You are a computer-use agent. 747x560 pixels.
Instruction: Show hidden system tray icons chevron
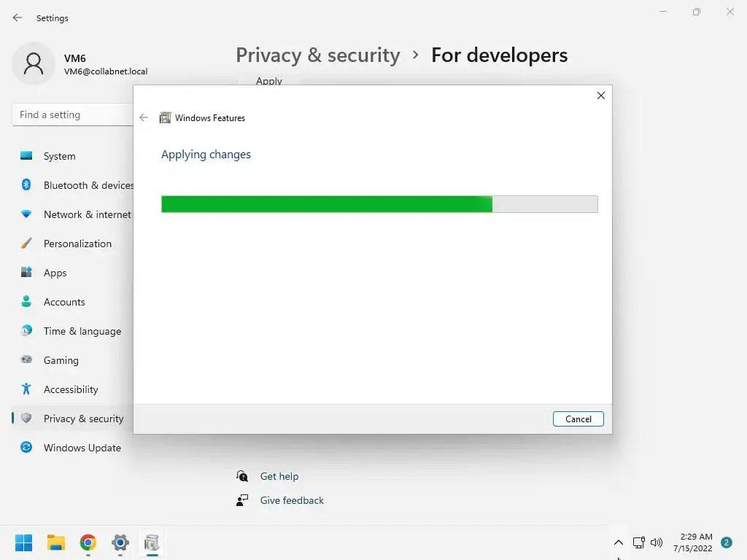[x=619, y=542]
